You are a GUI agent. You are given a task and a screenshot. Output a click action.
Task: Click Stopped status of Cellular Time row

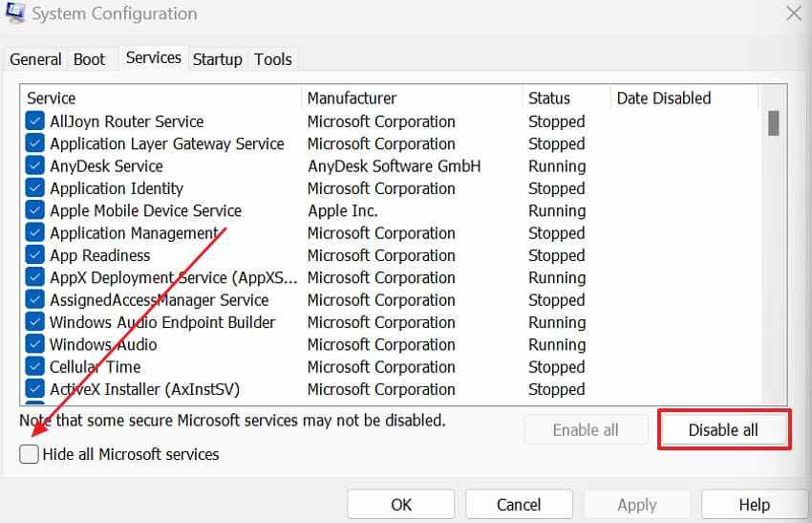[x=556, y=366]
